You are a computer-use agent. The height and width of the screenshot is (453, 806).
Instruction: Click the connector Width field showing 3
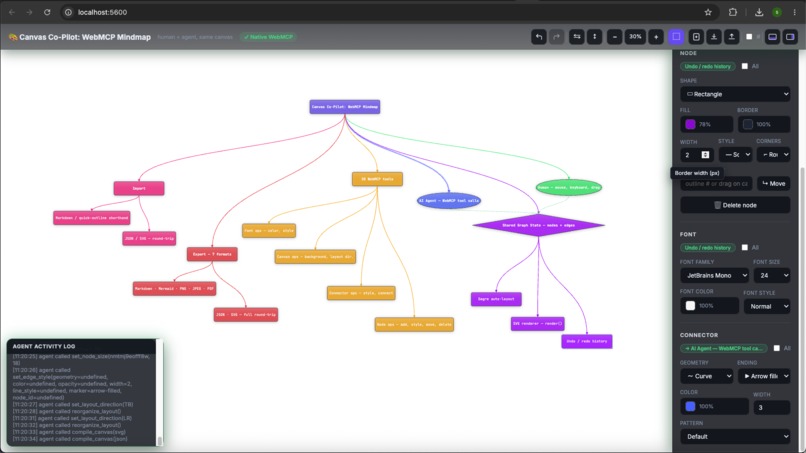click(x=772, y=408)
